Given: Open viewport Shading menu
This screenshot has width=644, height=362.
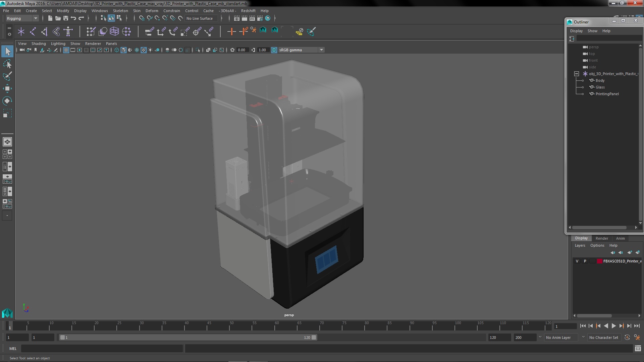Looking at the screenshot, I should tap(39, 44).
